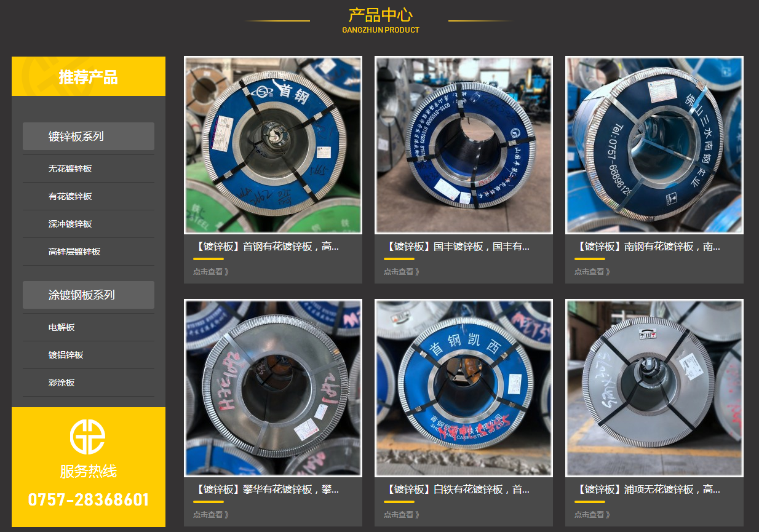Viewport: 759px width, 532px height.
Task: Open title link 浦项无花镀锌板
Action: point(648,490)
